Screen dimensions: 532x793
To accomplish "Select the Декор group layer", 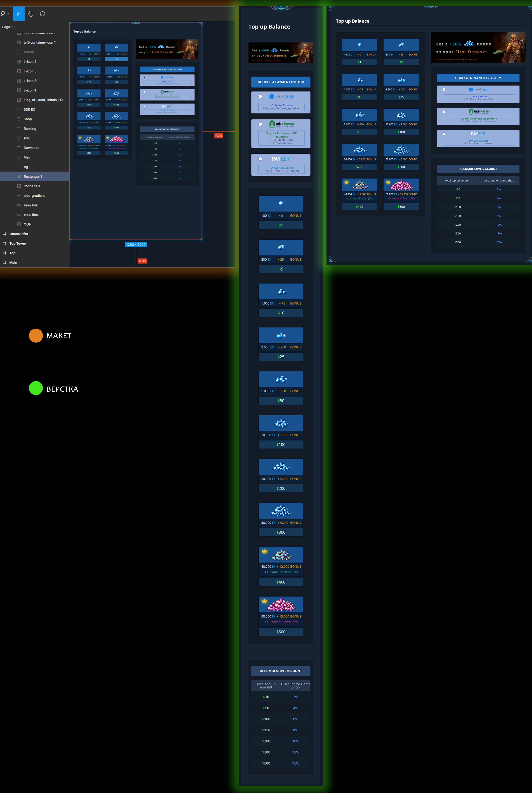I will (35, 52).
